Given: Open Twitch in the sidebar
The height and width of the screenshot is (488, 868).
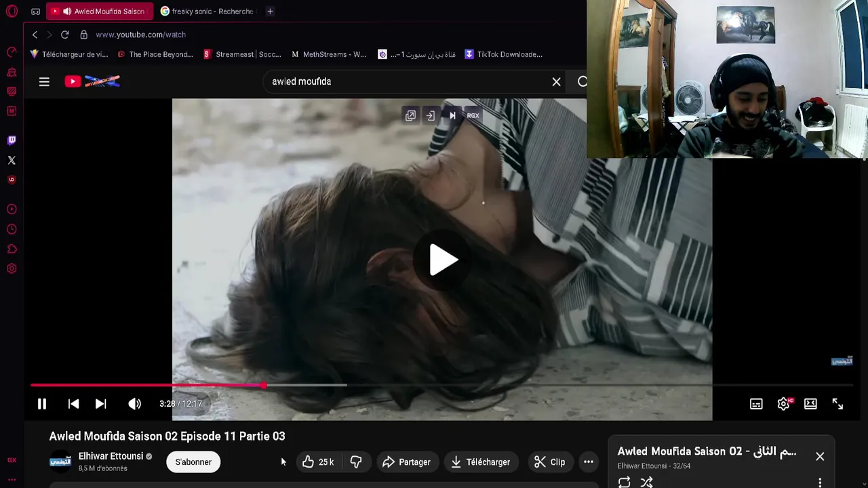Looking at the screenshot, I should (x=12, y=140).
